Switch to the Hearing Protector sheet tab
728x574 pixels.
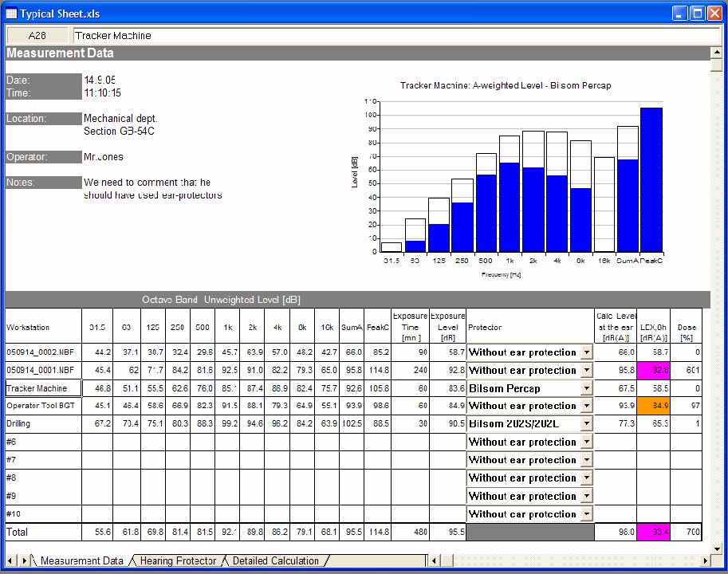tap(178, 560)
